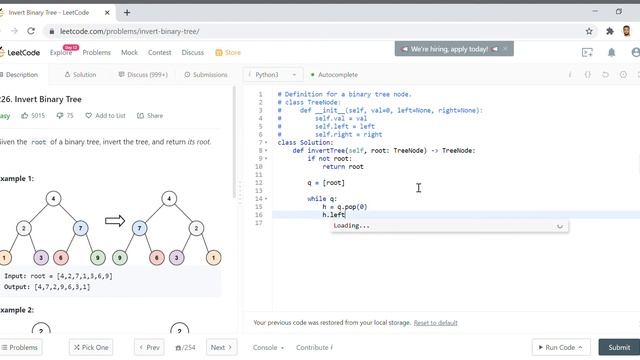Viewport: 640px width, 360px height.
Task: Expand the Console panel
Action: click(x=268, y=347)
